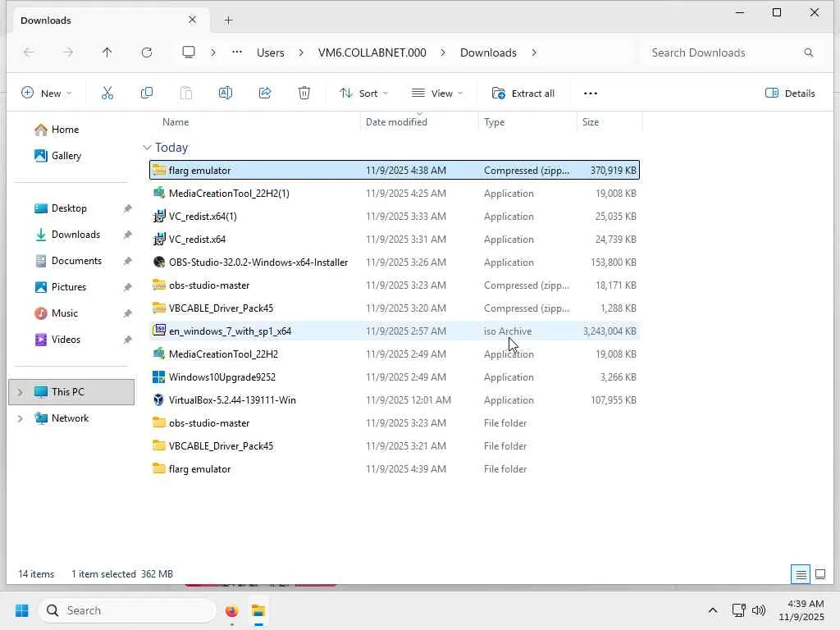
Task: Expand chevron after Downloads in address bar
Action: (534, 52)
